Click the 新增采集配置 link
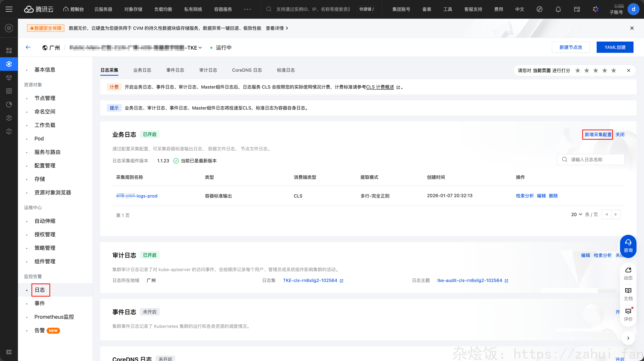Viewport: 644px width, 361px height. (x=598, y=134)
